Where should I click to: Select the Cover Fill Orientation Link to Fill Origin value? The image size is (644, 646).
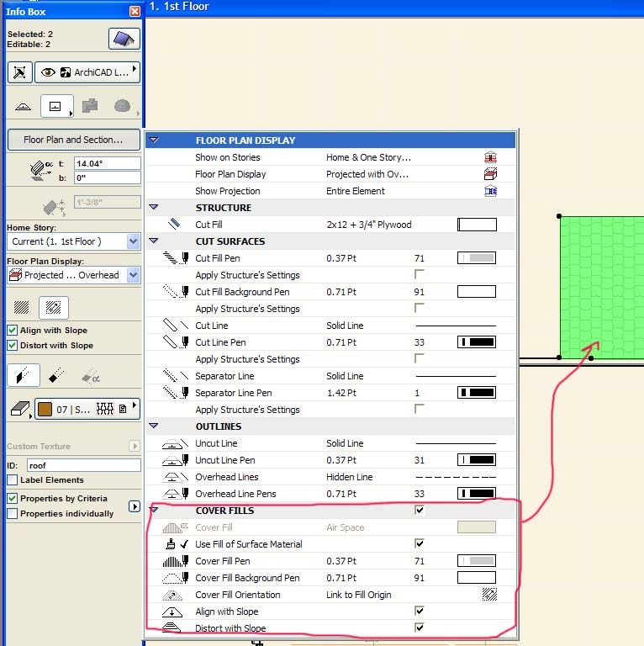359,595
